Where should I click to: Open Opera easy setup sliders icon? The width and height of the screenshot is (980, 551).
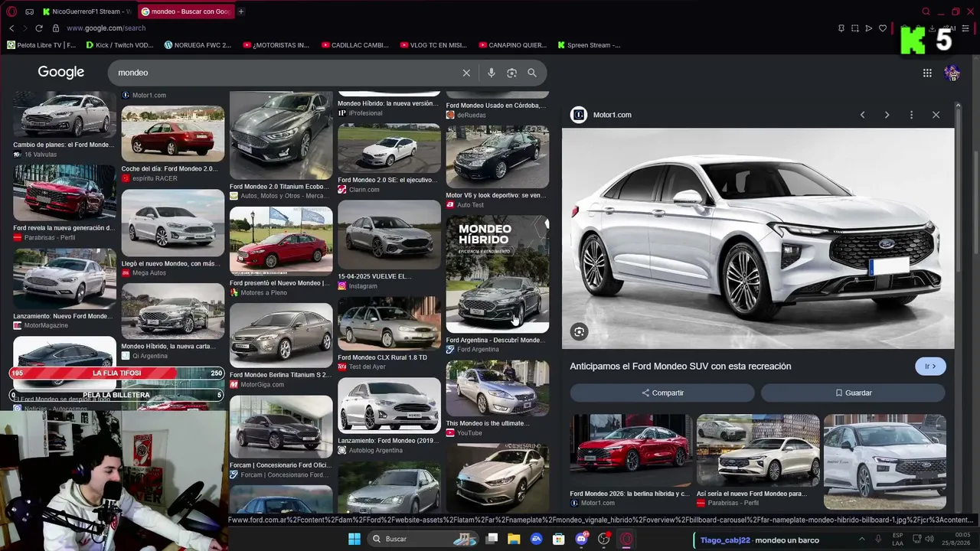click(x=965, y=28)
